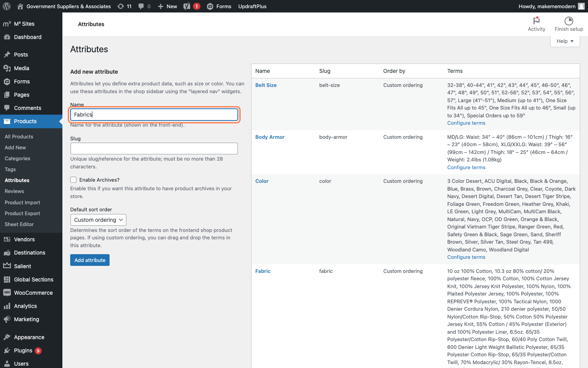The image size is (588, 368).
Task: Open the + New menu in admin bar
Action: tap(167, 6)
